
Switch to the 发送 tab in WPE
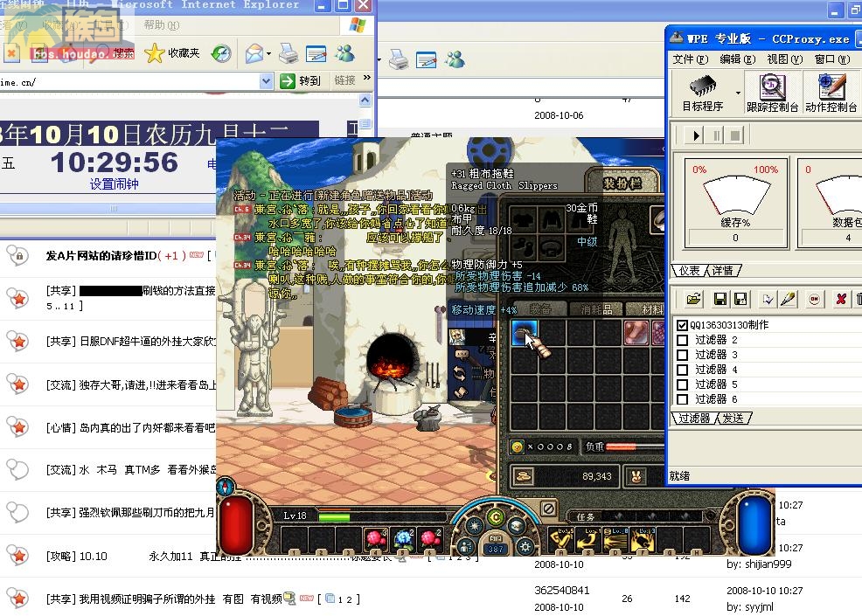click(733, 419)
